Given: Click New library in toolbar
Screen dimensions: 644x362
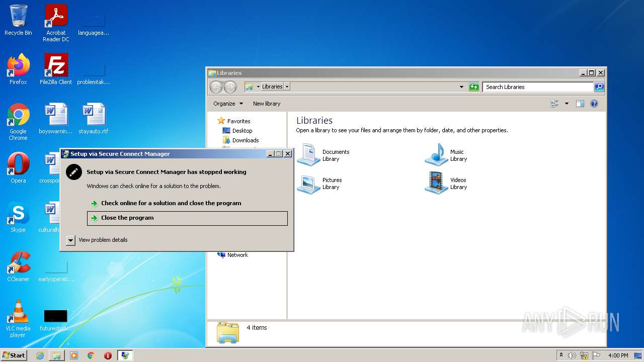Looking at the screenshot, I should pyautogui.click(x=267, y=104).
